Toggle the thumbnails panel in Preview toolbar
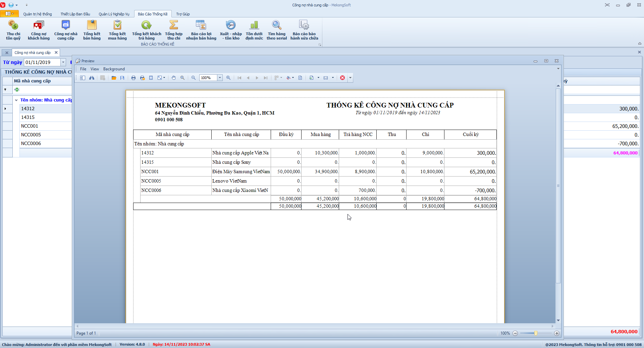The height and width of the screenshot is (348, 644). (x=83, y=78)
